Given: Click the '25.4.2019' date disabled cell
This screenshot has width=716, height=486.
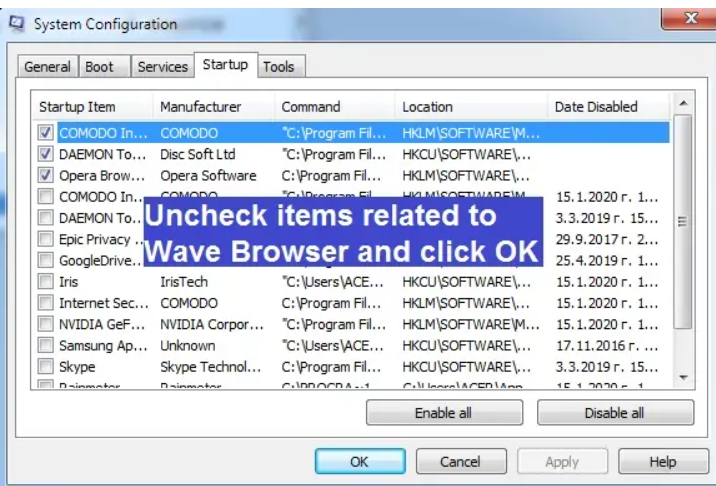Looking at the screenshot, I should coord(607,261).
